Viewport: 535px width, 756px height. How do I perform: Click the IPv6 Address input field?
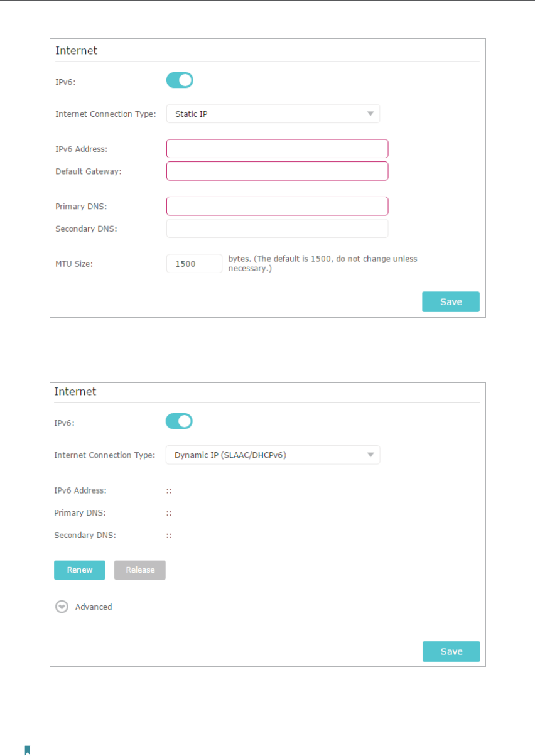[278, 149]
